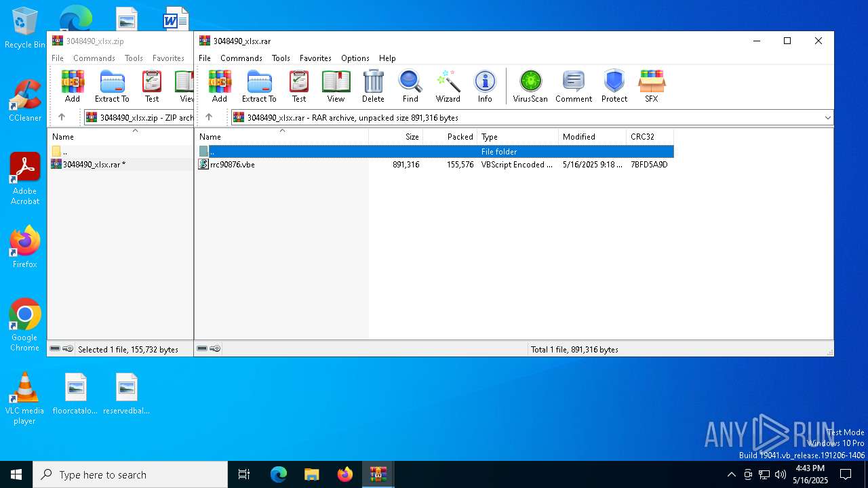The image size is (868, 488).
Task: Open Favorites menu in rar window
Action: tap(315, 58)
